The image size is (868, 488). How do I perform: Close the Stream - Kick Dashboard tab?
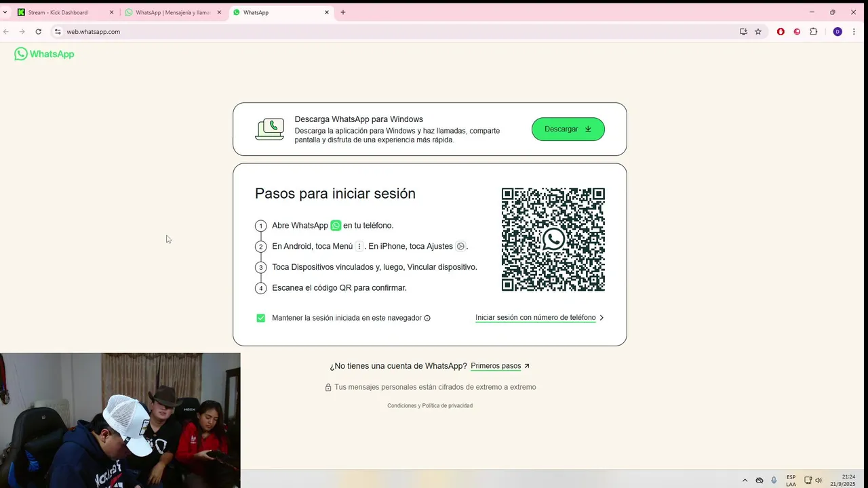112,12
